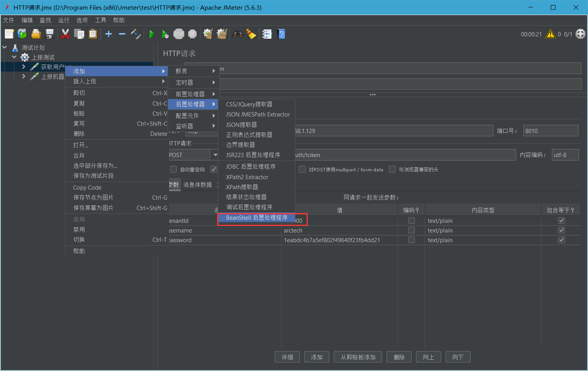The width and height of the screenshot is (588, 371).
Task: Click the Reset Search broom icon
Action: click(x=252, y=34)
